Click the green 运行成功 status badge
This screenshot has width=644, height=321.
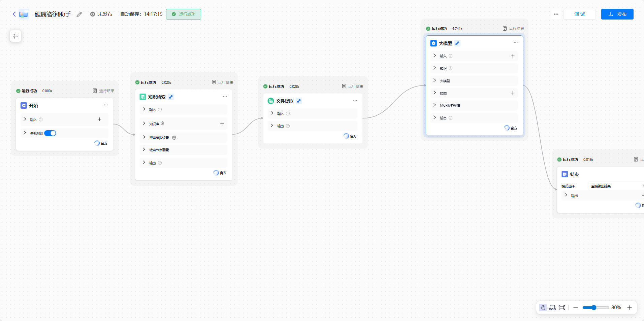point(184,14)
